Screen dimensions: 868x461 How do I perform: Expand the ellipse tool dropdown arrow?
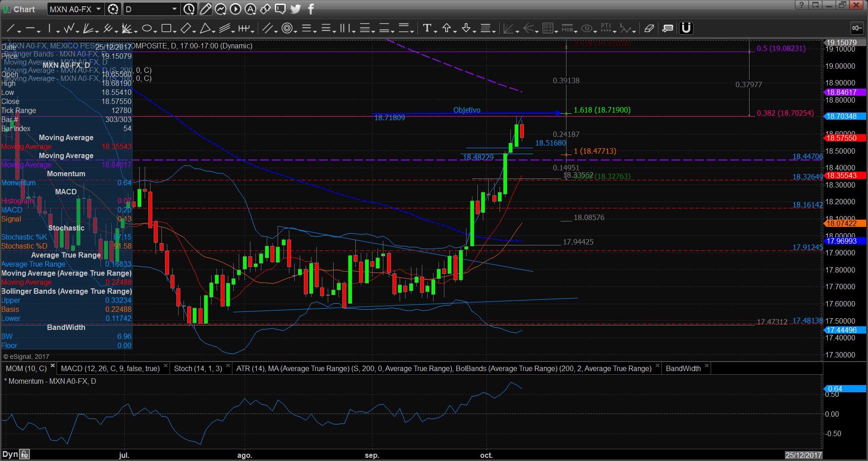[x=155, y=31]
